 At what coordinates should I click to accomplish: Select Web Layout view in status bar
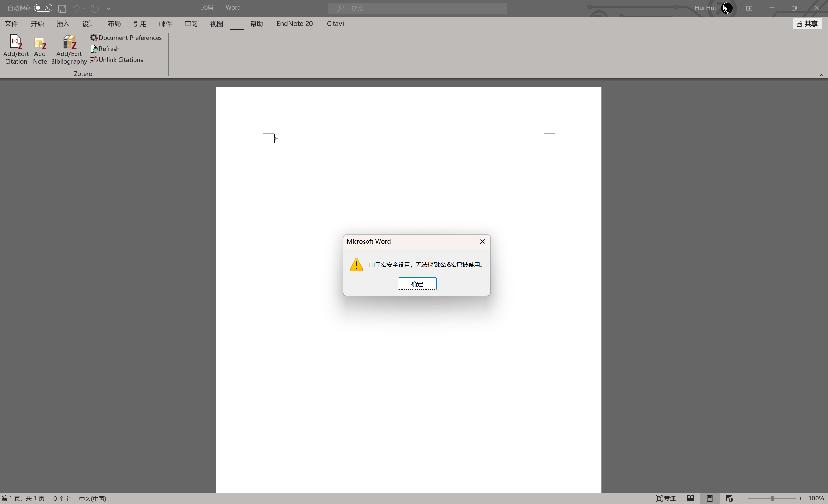click(x=729, y=498)
